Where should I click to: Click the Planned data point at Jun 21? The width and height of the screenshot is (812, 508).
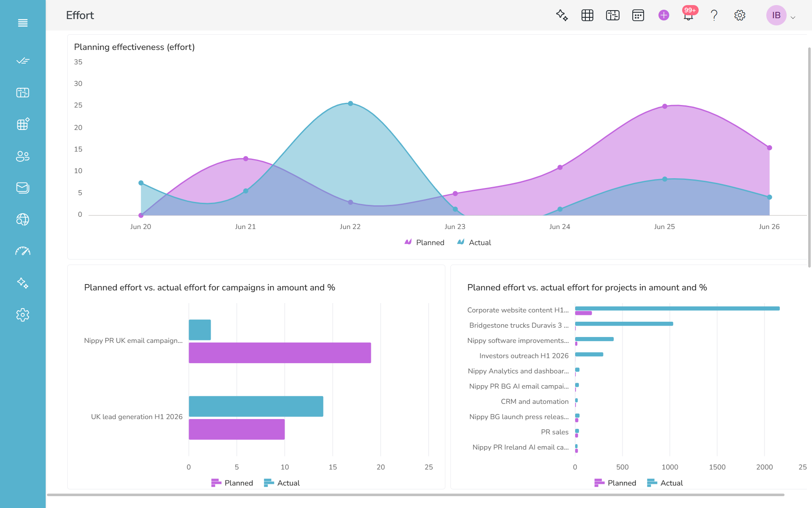(246, 159)
